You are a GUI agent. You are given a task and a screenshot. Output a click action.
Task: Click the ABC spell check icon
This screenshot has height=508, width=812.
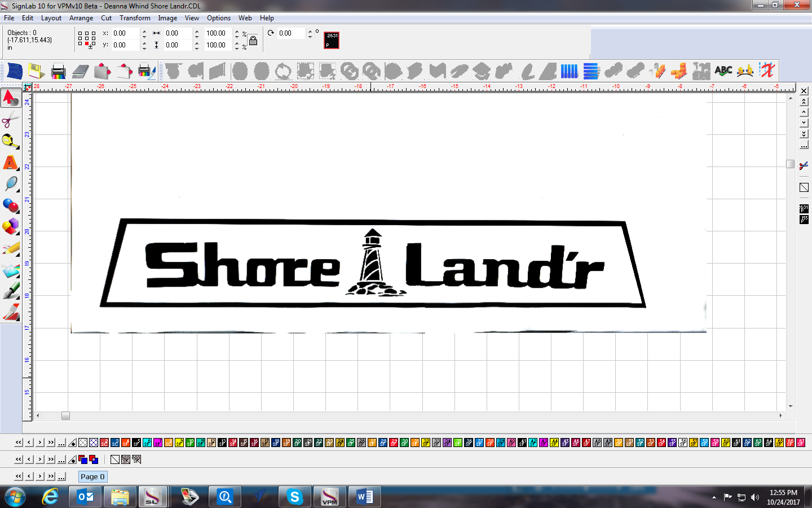(x=723, y=71)
